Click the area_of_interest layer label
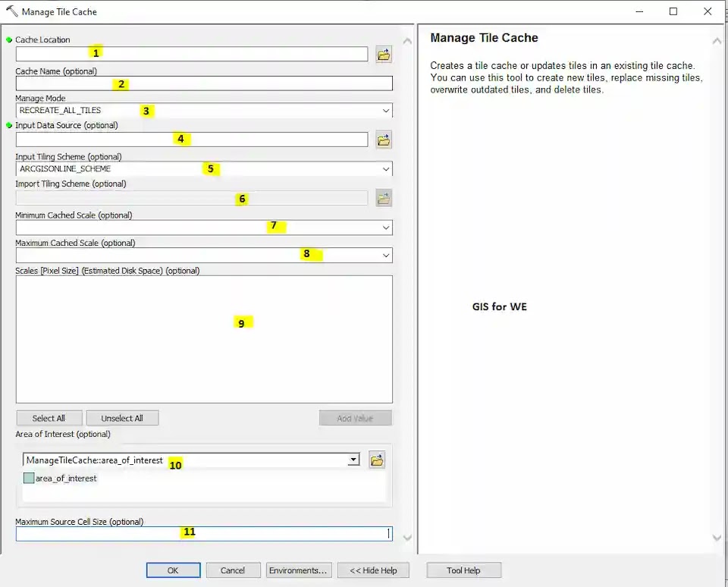728x587 pixels. (x=66, y=479)
